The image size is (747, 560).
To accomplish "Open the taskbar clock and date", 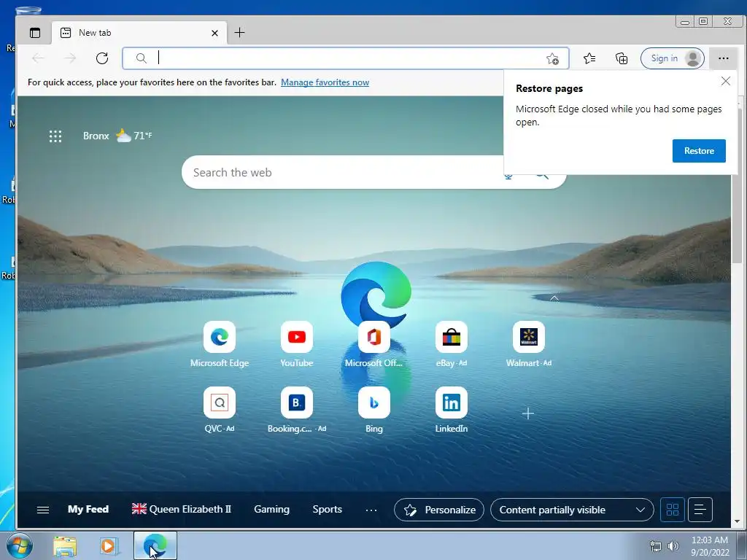I will [710, 545].
